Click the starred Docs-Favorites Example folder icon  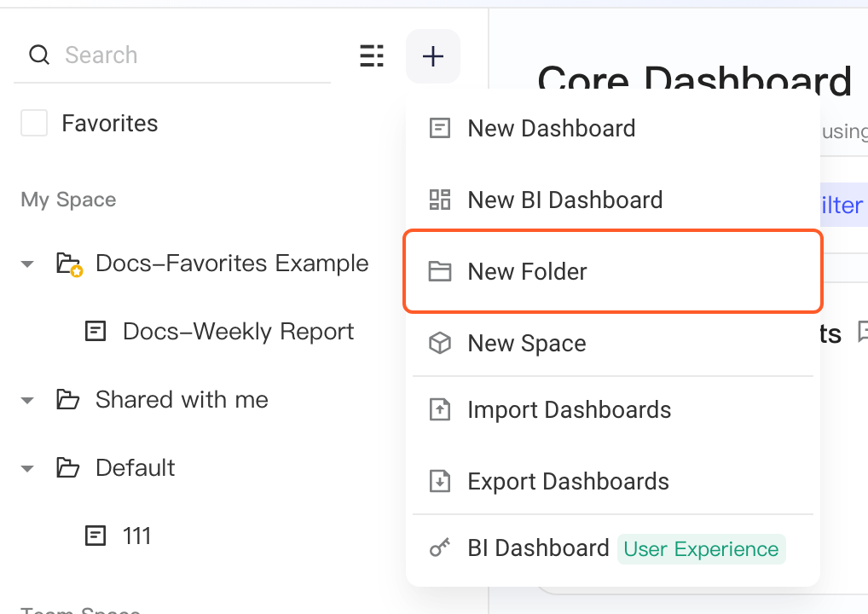pos(69,264)
